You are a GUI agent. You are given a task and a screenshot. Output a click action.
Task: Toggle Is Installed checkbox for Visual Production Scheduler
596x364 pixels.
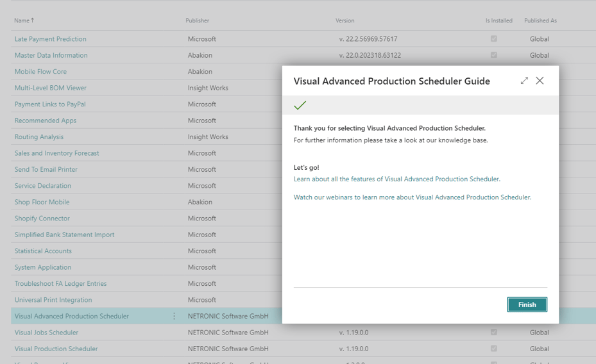click(494, 349)
